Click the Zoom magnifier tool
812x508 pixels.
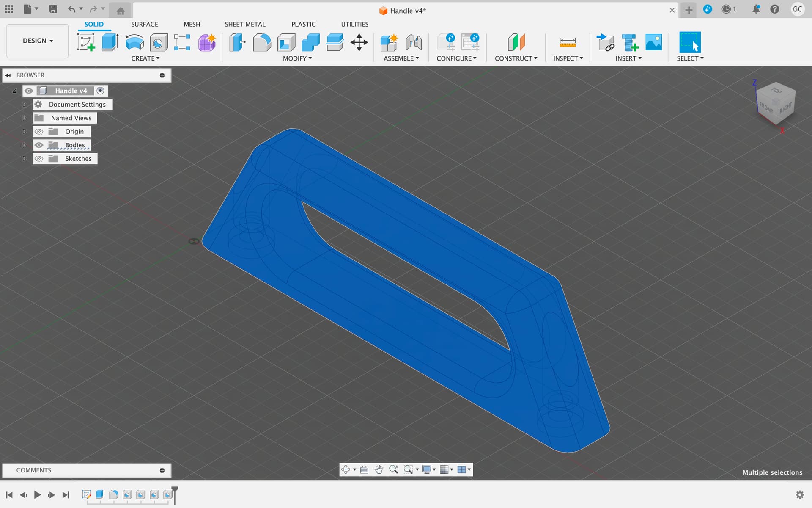(x=393, y=469)
